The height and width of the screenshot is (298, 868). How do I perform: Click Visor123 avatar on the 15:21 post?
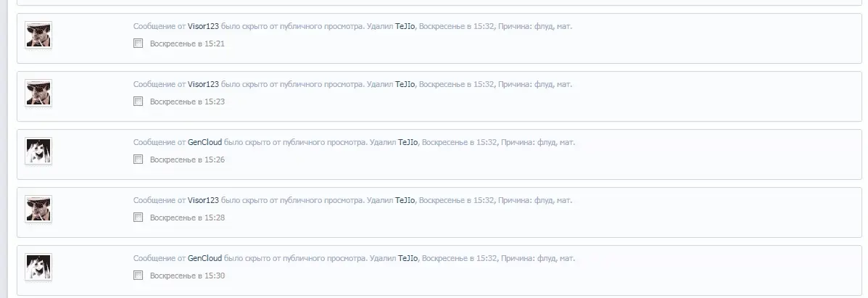click(x=38, y=35)
